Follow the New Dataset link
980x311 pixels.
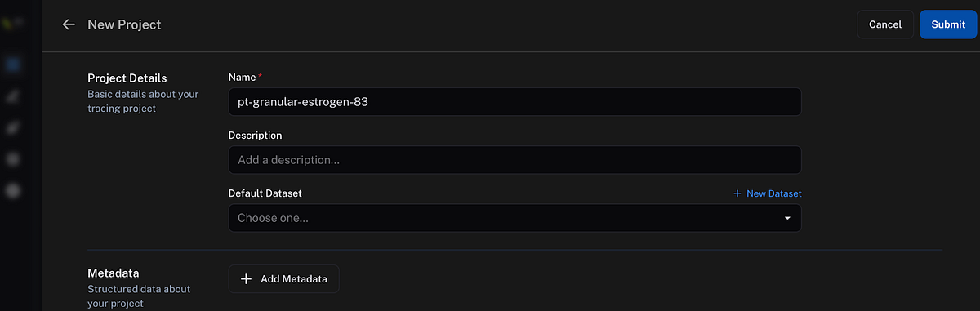click(768, 193)
